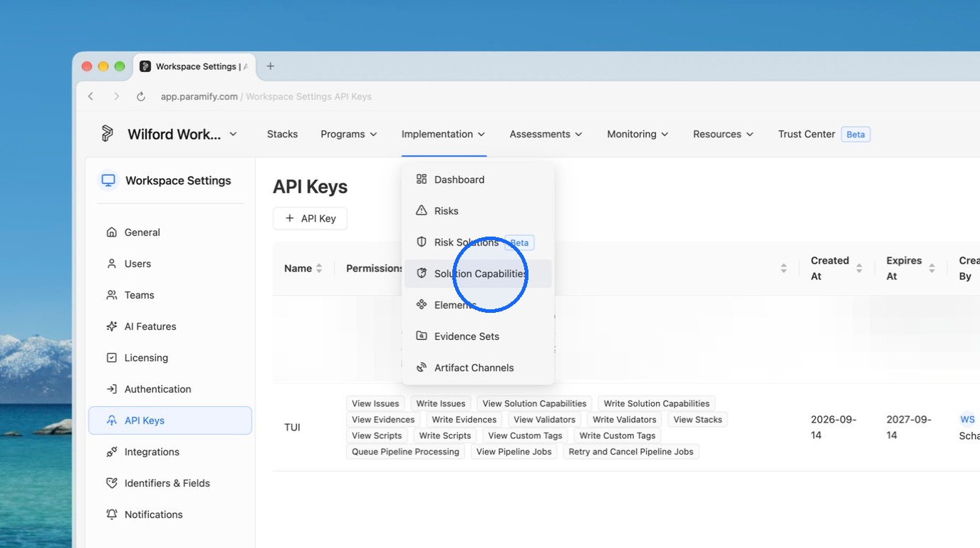Viewport: 980px width, 548px height.
Task: Click the Artifact Channels satellite icon
Action: pyautogui.click(x=422, y=368)
